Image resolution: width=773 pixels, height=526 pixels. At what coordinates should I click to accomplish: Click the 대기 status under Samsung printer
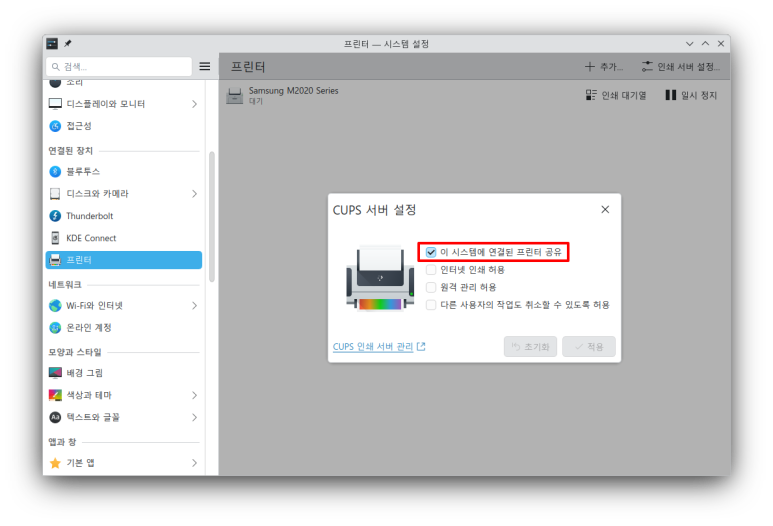[x=256, y=101]
